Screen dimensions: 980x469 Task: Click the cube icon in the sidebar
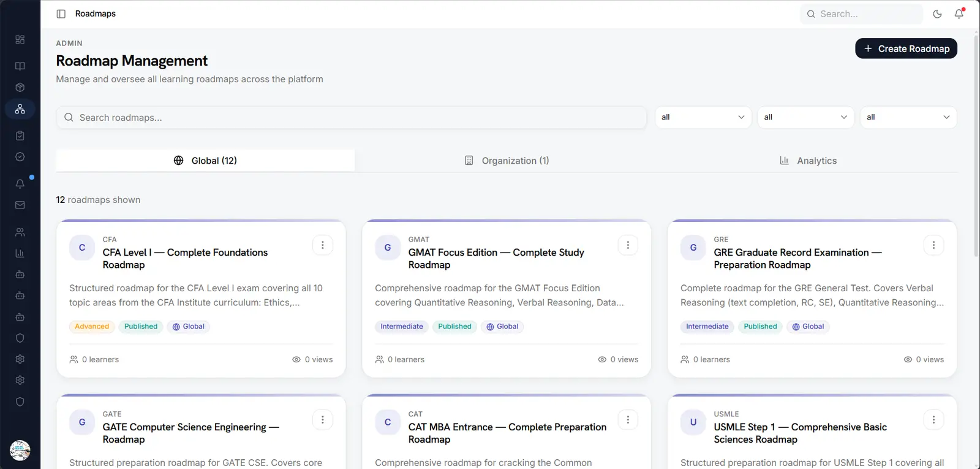pyautogui.click(x=20, y=88)
